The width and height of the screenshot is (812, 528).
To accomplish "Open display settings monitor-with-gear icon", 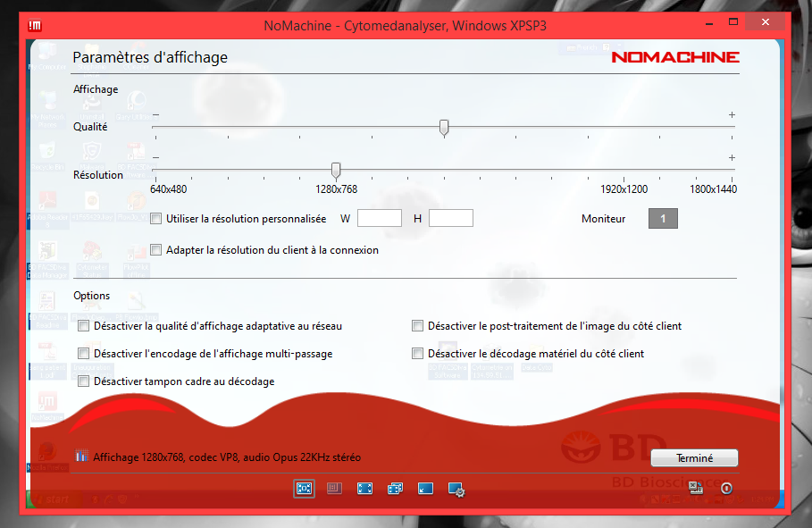I will (x=456, y=490).
